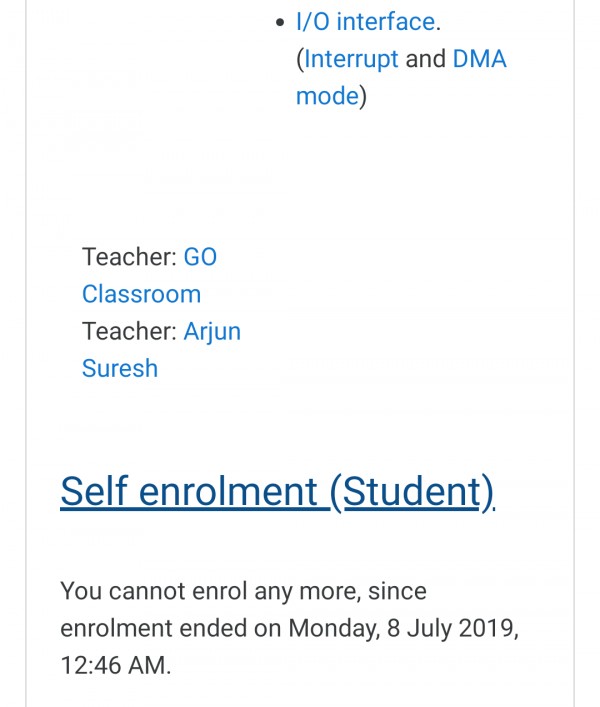Click the word "and" after Interrupt
The width and height of the screenshot is (600, 707).
tap(425, 59)
